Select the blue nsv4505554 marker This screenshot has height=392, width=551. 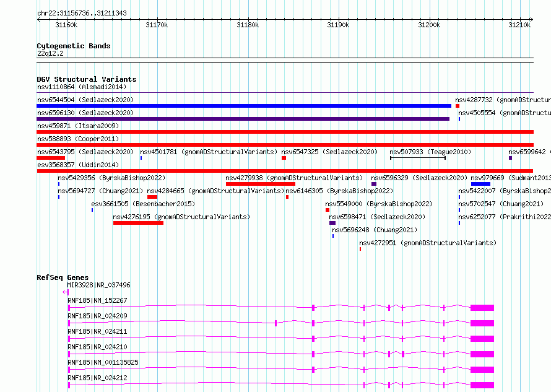[x=459, y=119]
